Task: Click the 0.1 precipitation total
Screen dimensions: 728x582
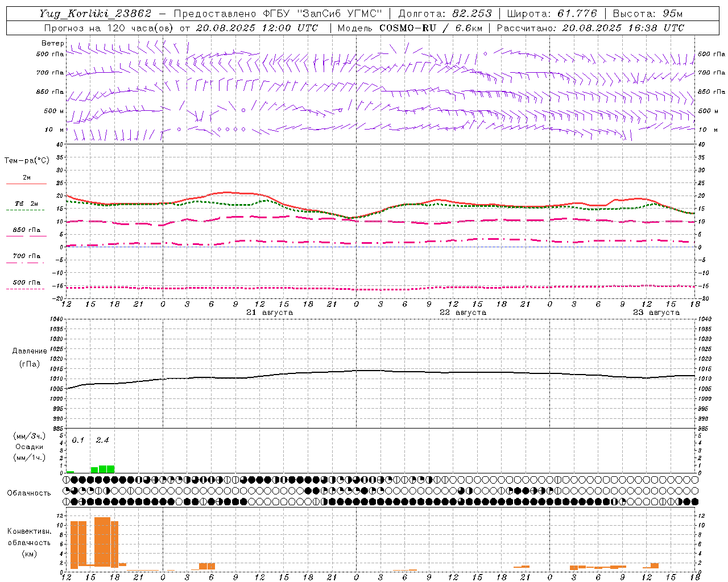Action: click(78, 440)
